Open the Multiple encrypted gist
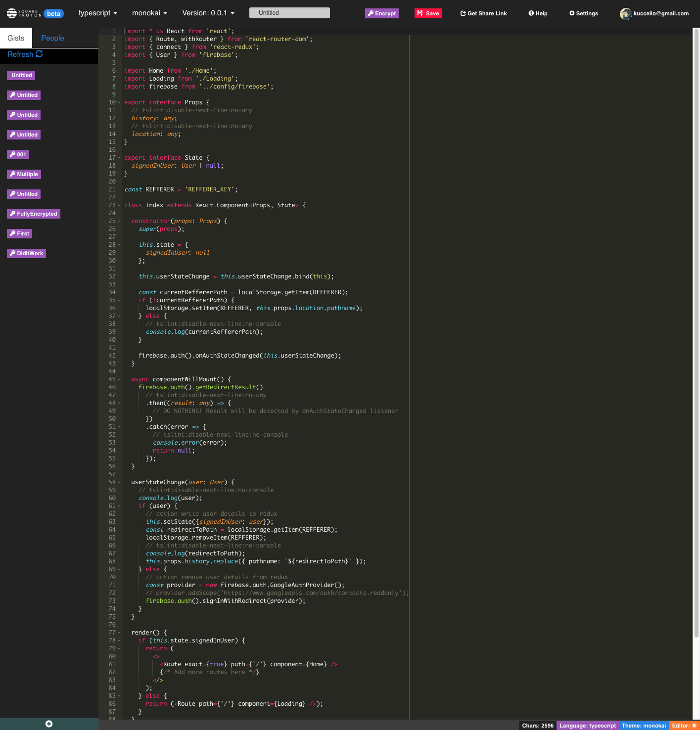The image size is (700, 730). click(24, 174)
